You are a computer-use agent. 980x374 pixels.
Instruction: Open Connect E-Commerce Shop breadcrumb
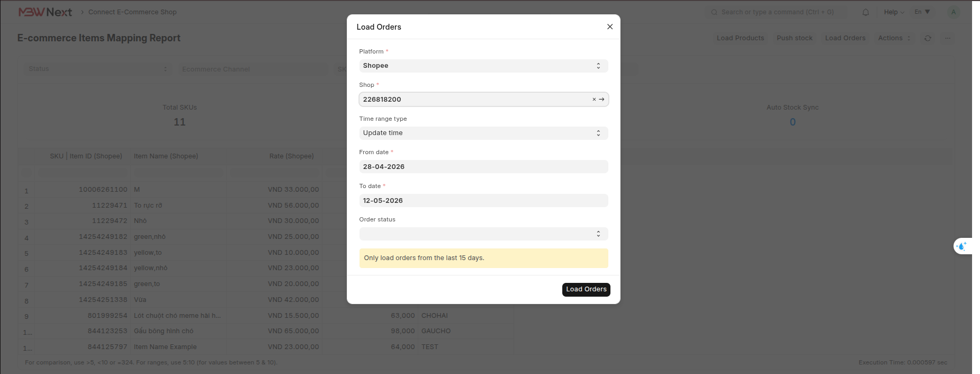pos(132,12)
